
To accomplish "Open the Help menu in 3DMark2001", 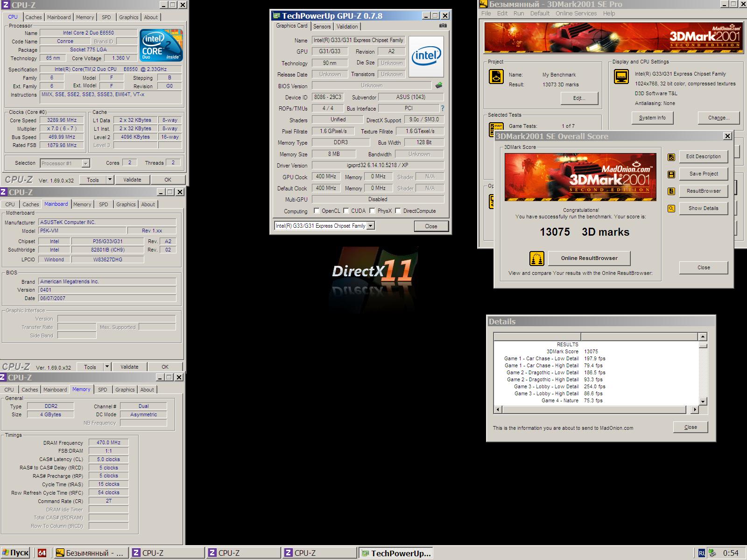I will 609,14.
